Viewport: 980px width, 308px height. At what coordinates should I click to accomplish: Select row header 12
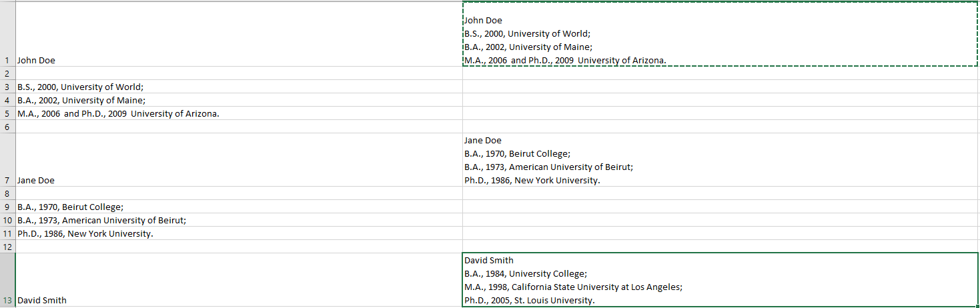7,247
